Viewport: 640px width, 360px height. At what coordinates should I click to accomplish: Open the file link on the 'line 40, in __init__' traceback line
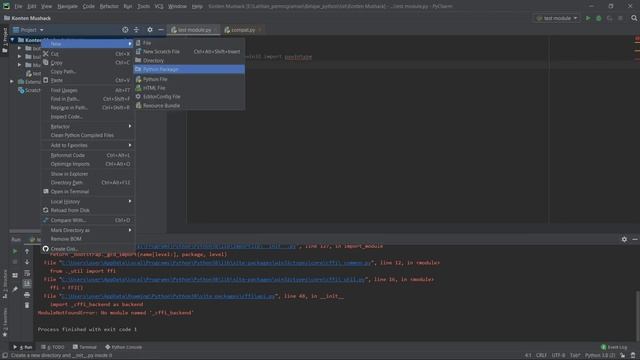click(168, 296)
